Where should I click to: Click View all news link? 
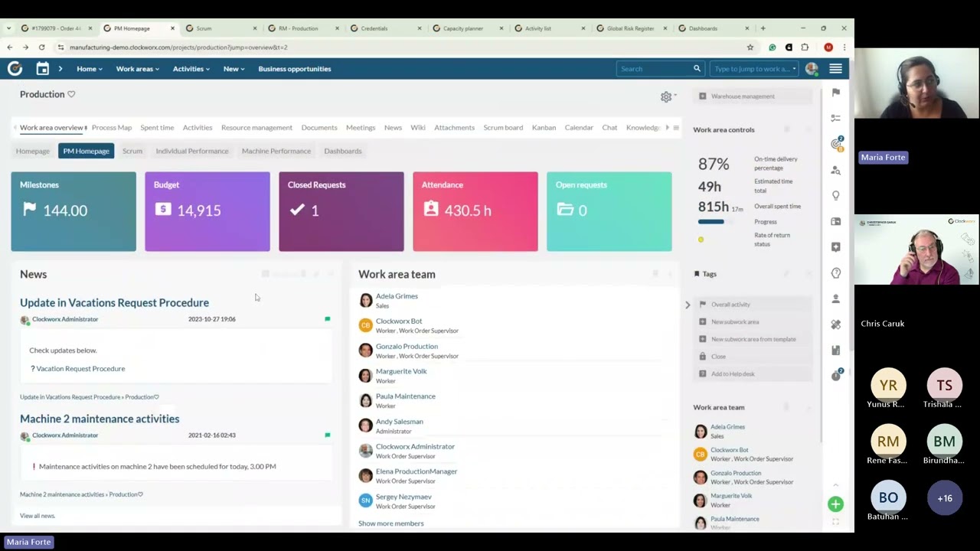pyautogui.click(x=38, y=516)
